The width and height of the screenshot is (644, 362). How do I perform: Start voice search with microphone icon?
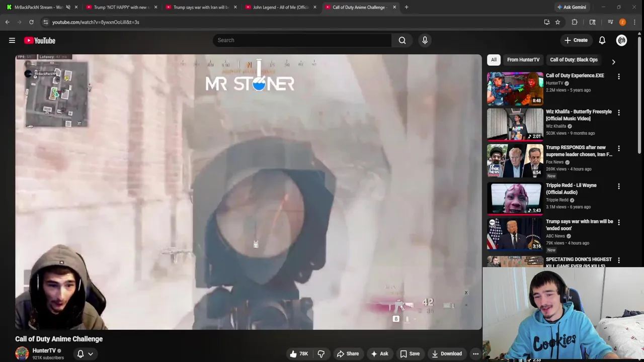(425, 40)
